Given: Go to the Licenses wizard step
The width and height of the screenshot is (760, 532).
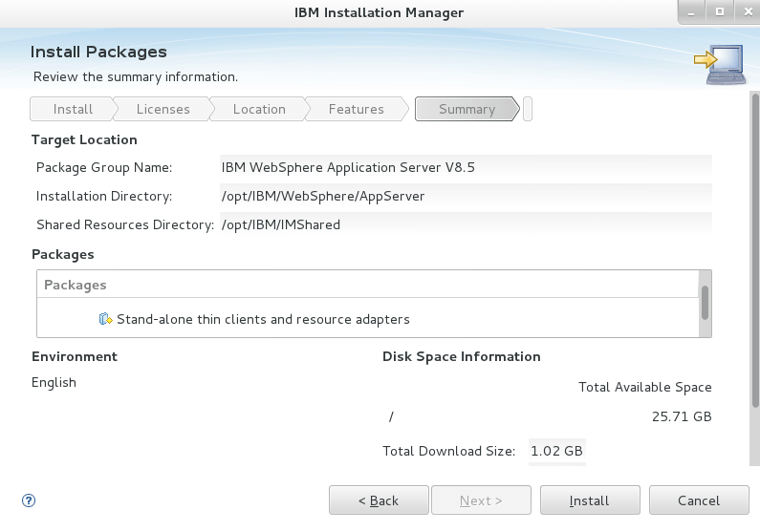Looking at the screenshot, I should tap(163, 109).
